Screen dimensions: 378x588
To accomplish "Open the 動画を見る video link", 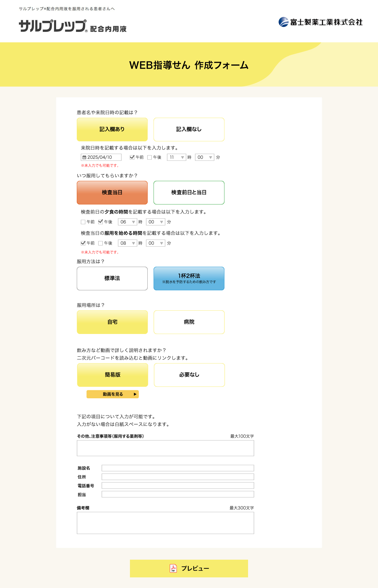I will point(113,394).
